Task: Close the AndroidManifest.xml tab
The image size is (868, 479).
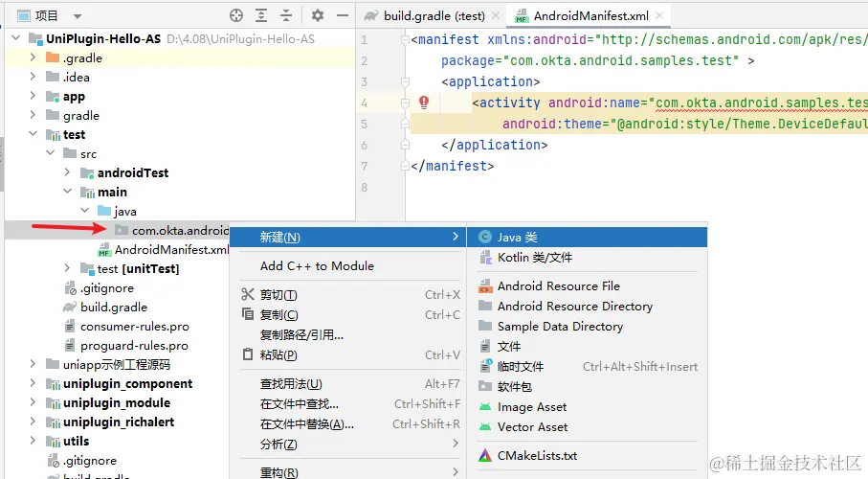Action: pyautogui.click(x=659, y=16)
